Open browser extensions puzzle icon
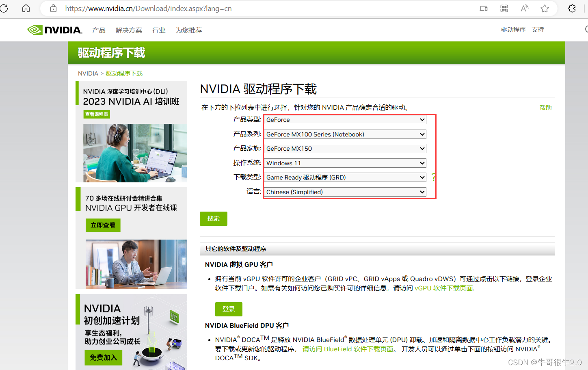 click(x=572, y=9)
